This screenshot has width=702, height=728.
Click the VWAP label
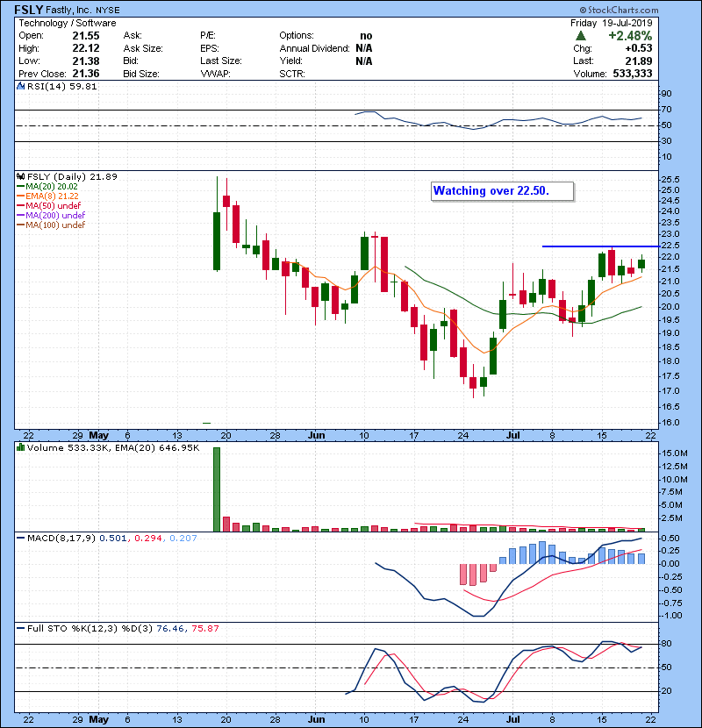pos(216,74)
